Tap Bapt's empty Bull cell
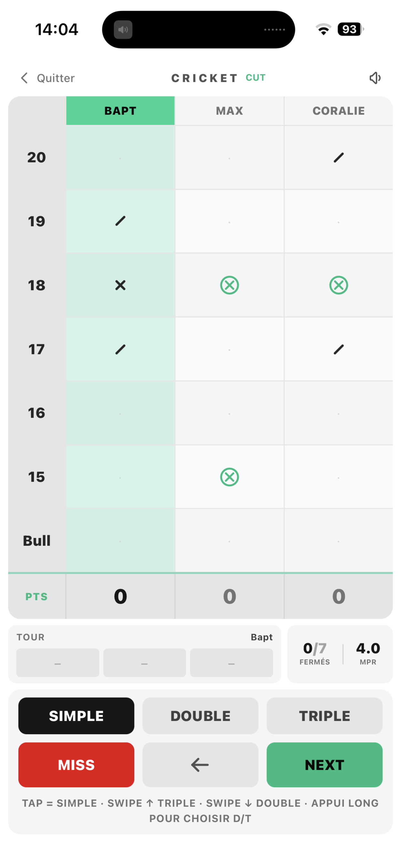The width and height of the screenshot is (401, 868). [x=120, y=541]
